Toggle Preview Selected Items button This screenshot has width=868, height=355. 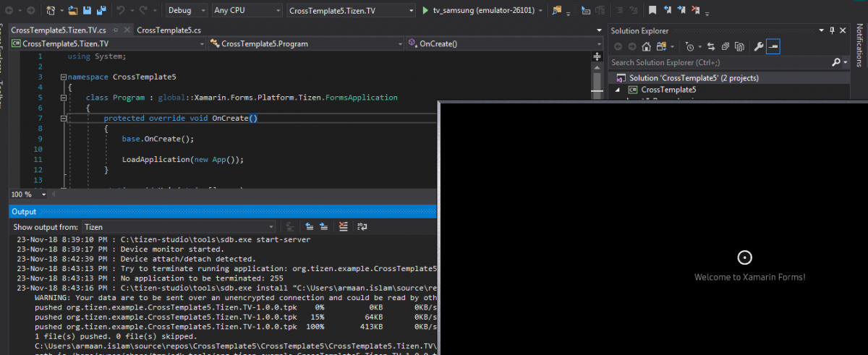773,47
